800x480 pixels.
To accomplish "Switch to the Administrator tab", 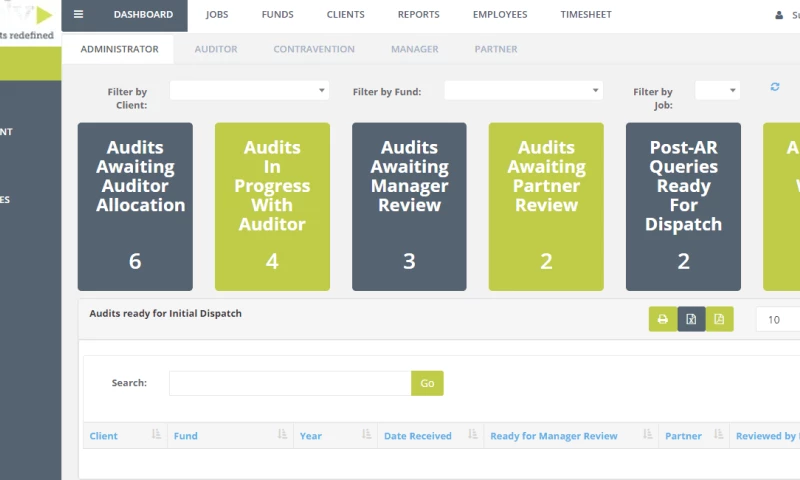I will point(119,49).
